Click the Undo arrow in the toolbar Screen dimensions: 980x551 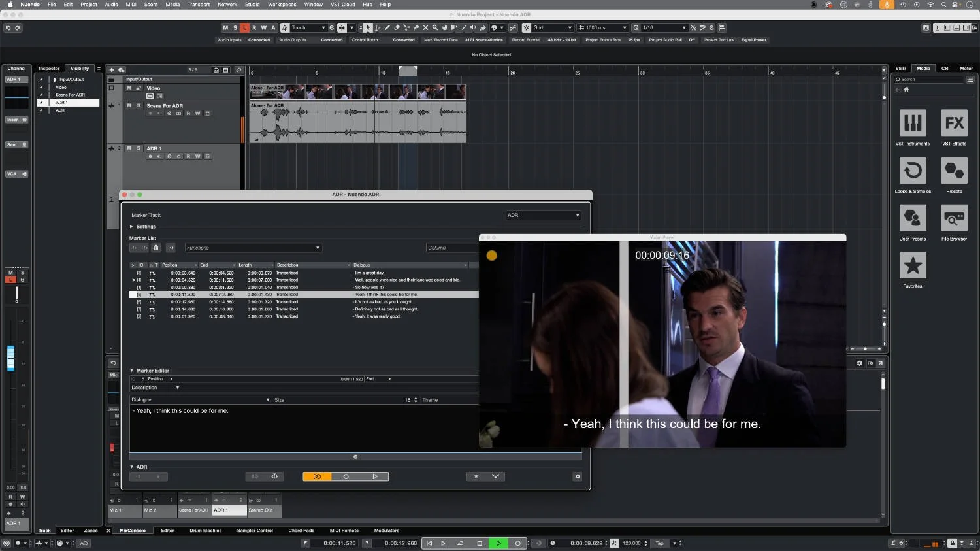point(8,27)
